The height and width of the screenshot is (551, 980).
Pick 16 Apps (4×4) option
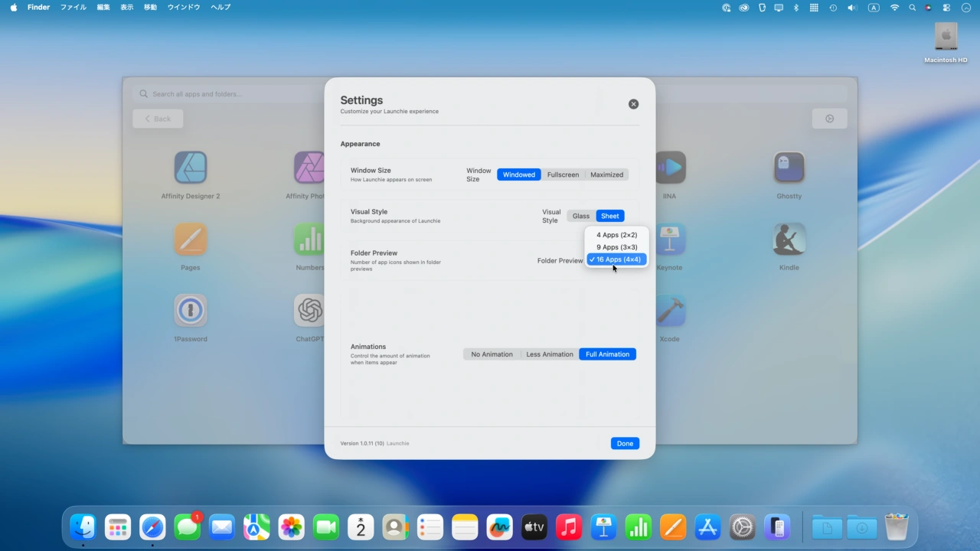pos(618,259)
